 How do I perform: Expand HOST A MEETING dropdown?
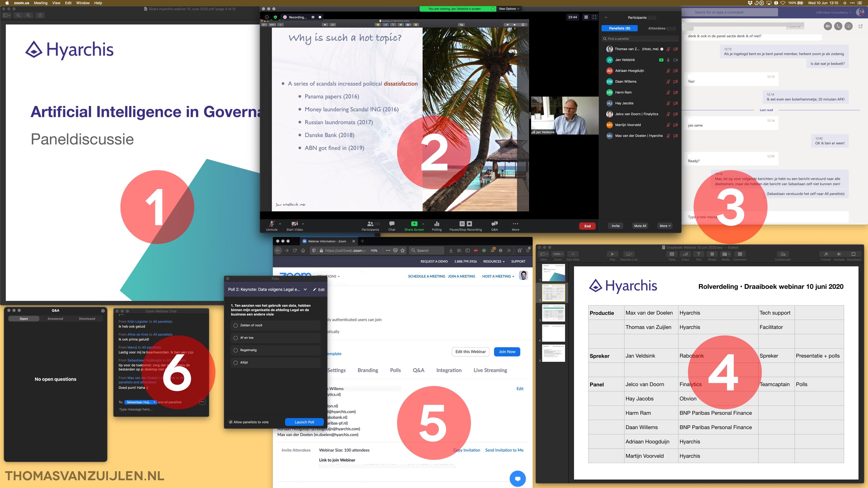pyautogui.click(x=498, y=276)
